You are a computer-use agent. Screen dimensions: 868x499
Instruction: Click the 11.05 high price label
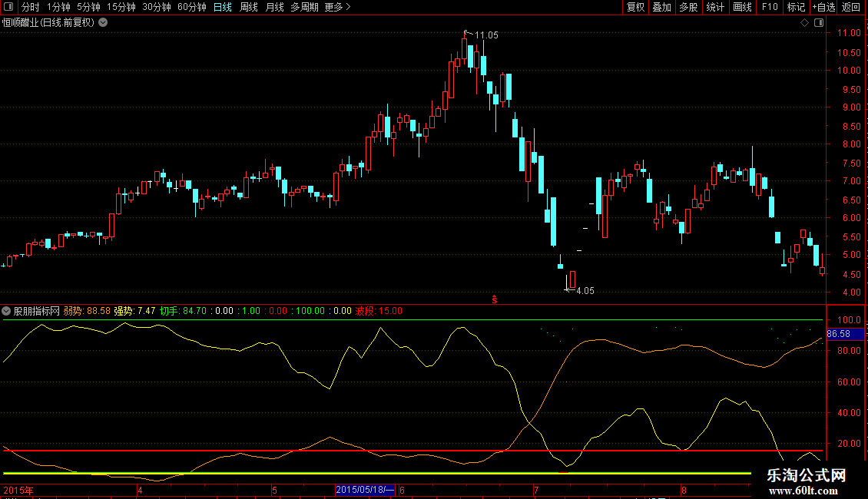(x=486, y=35)
